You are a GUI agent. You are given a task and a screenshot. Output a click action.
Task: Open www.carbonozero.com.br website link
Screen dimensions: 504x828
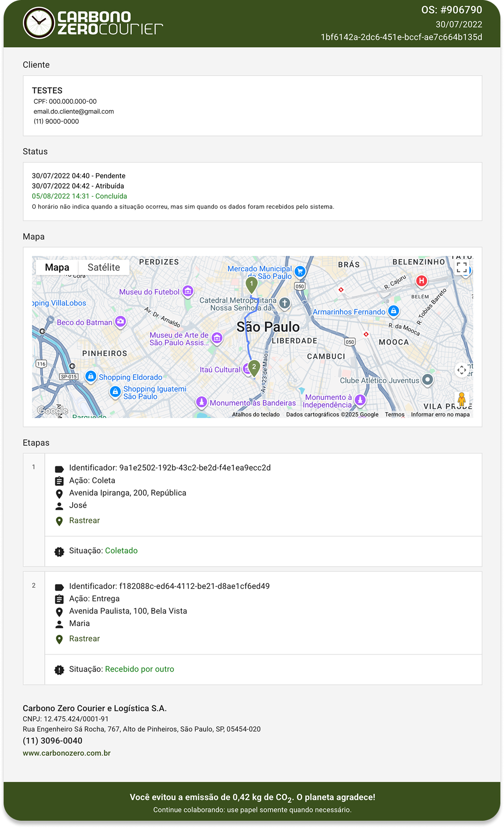[67, 753]
